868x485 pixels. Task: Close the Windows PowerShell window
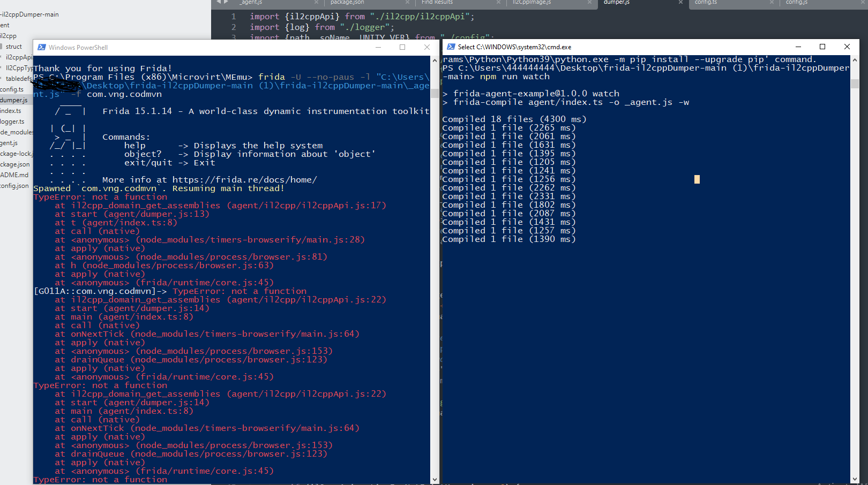427,47
